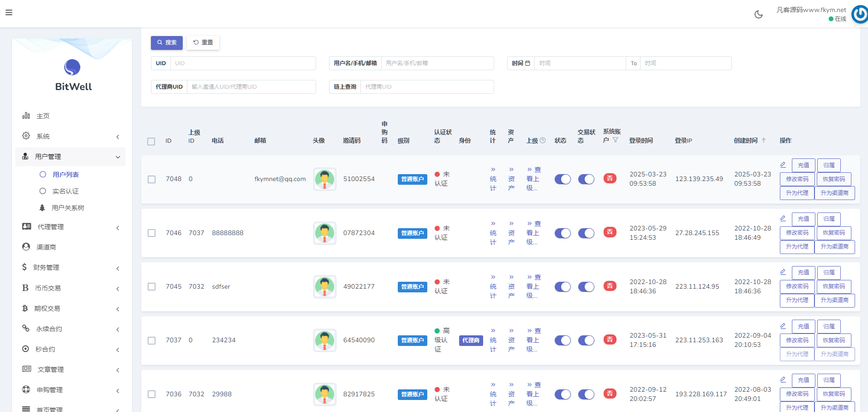This screenshot has height=412, width=868.
Task: Click the BitWell logo
Action: pos(72,75)
